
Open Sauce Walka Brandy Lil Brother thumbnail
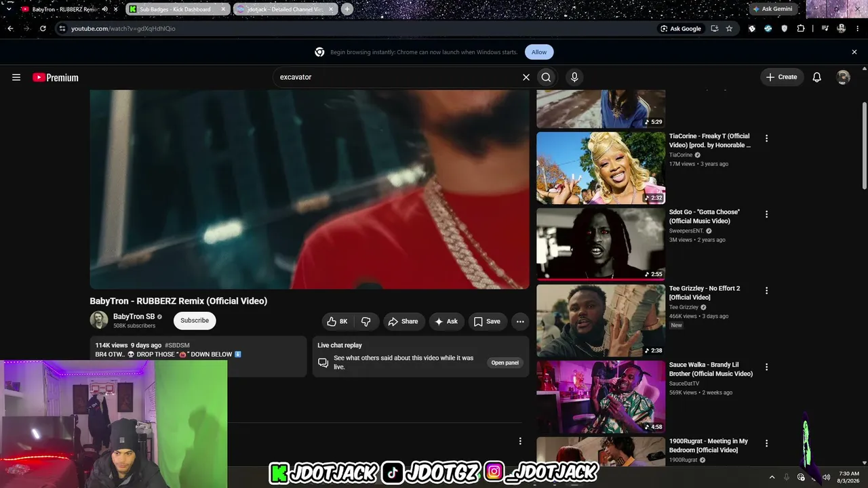tap(601, 396)
